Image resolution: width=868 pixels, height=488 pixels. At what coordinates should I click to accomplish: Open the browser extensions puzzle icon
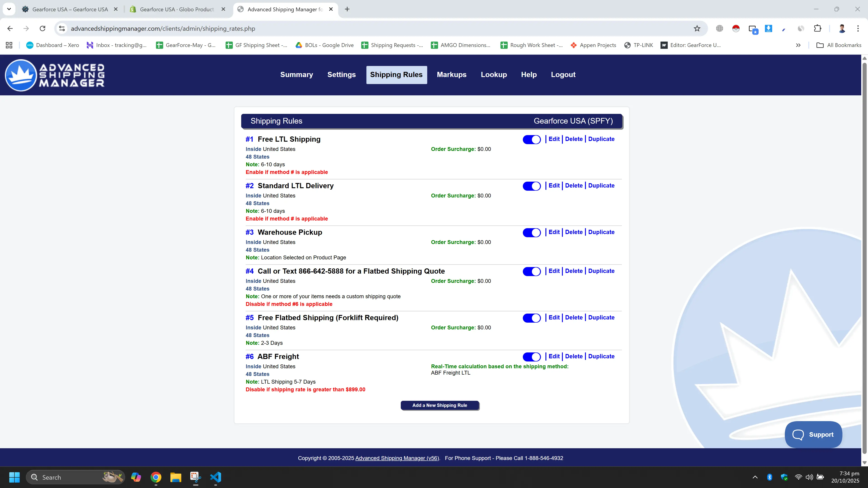pos(818,28)
